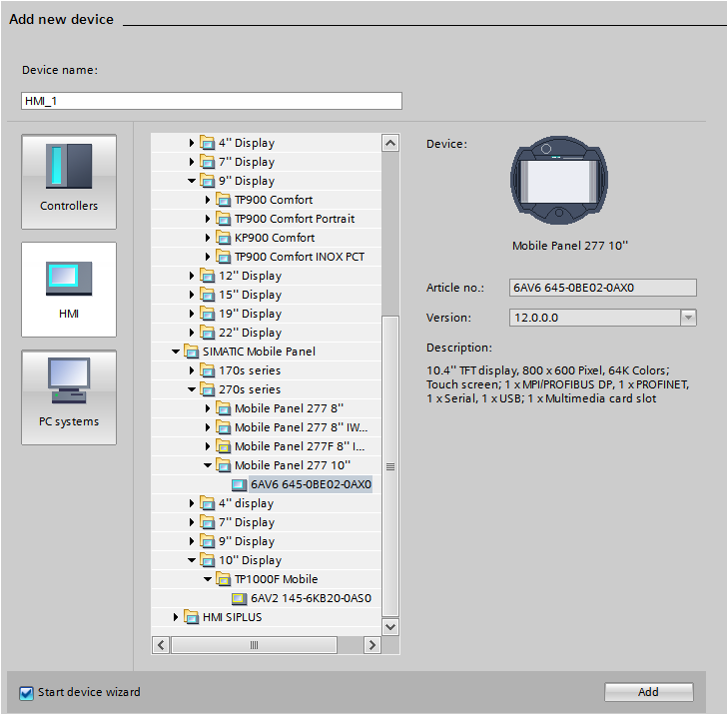Click the "Mobile Panel 277 10"" caption under device image
Viewport: 728px width, 715px height.
point(569,246)
